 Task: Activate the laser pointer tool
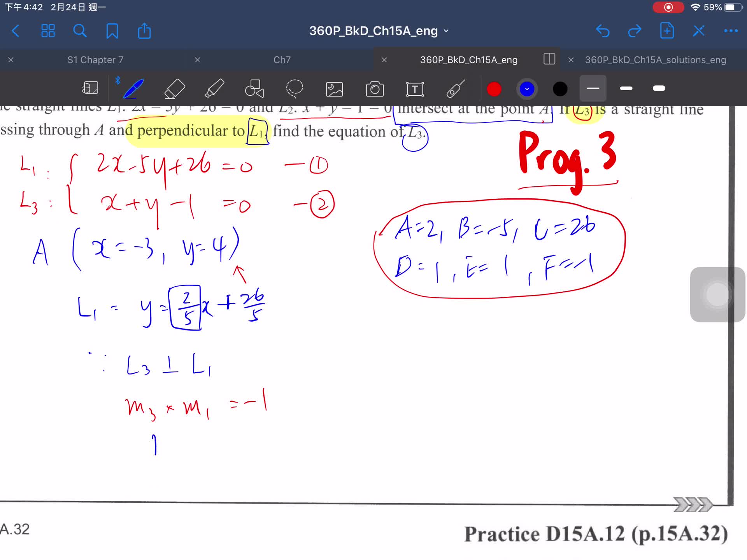coord(455,89)
